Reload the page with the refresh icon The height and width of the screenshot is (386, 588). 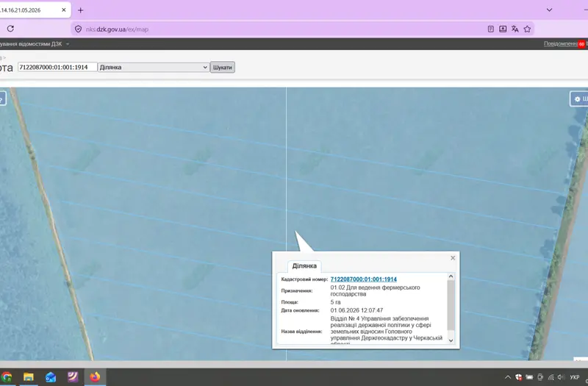(10, 29)
